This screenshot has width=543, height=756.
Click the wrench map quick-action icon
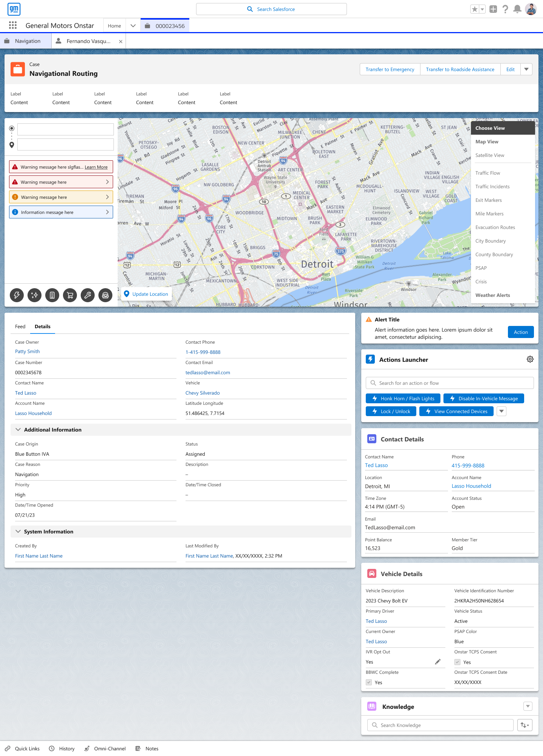87,295
